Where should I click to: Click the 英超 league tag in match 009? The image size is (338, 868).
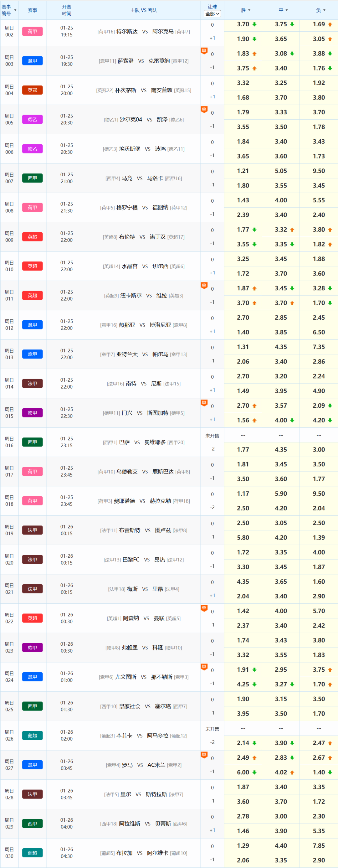(32, 237)
